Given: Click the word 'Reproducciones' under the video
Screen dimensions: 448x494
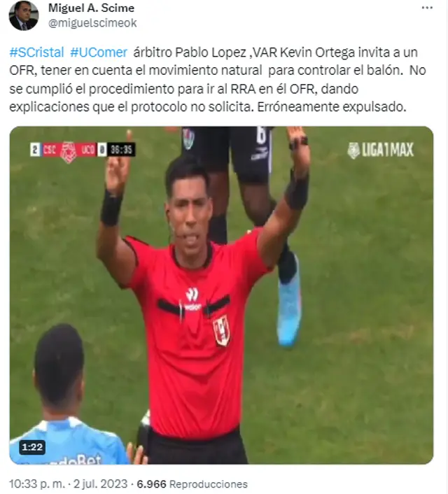Looking at the screenshot, I should pos(209,484).
